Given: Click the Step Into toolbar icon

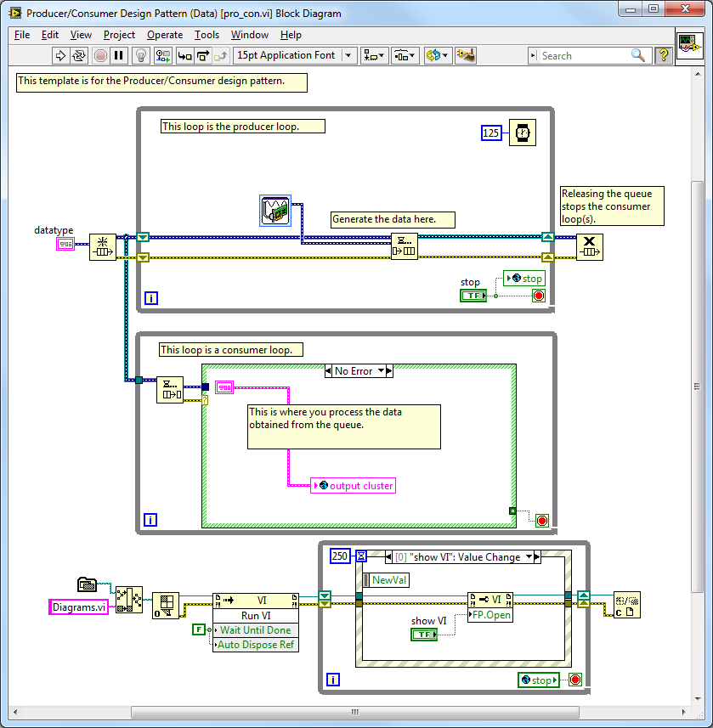Looking at the screenshot, I should pyautogui.click(x=185, y=56).
